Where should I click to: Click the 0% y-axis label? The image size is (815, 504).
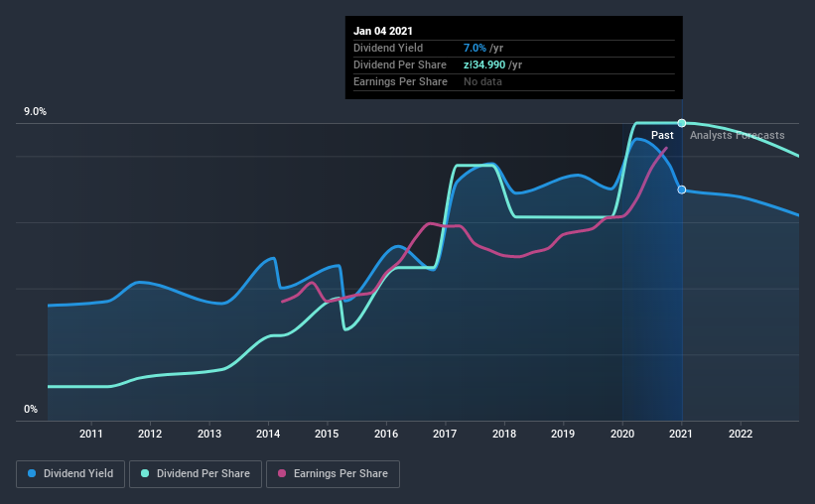tap(31, 410)
